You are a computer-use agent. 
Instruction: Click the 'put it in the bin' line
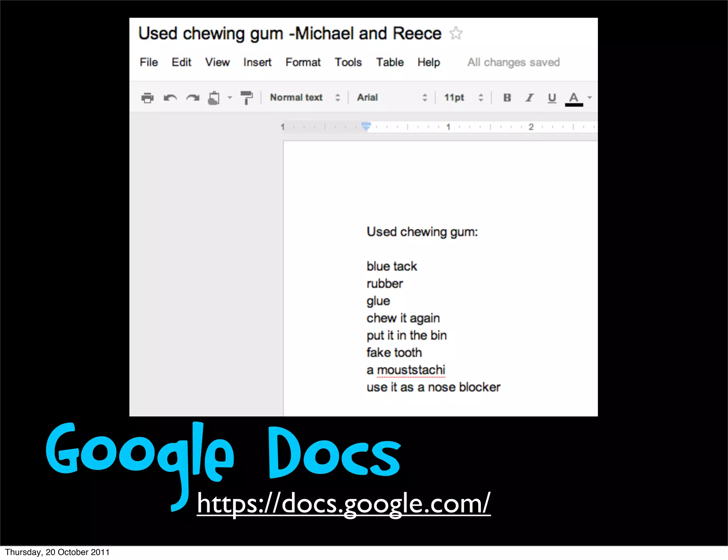(407, 335)
